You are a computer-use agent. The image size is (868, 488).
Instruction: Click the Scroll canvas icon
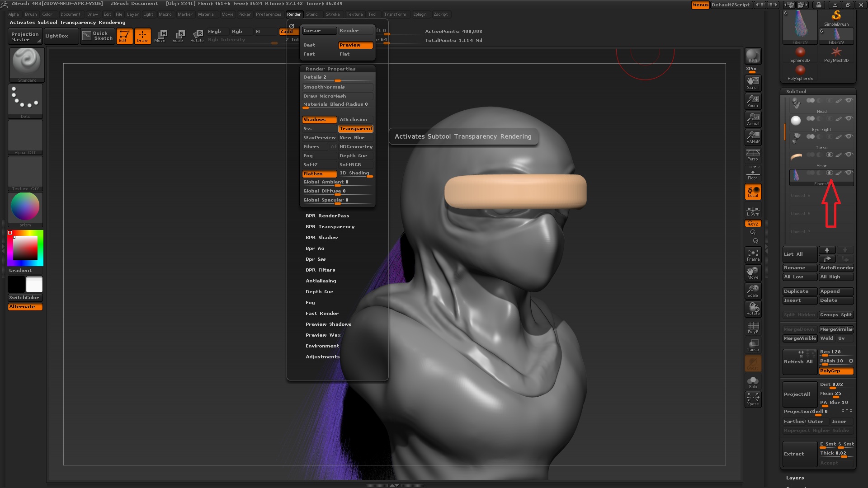753,83
